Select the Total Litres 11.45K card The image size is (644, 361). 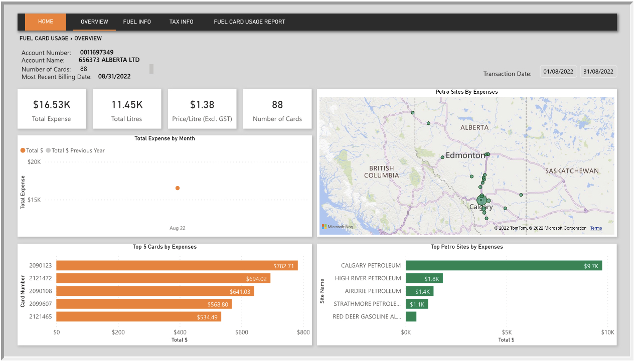[127, 109]
